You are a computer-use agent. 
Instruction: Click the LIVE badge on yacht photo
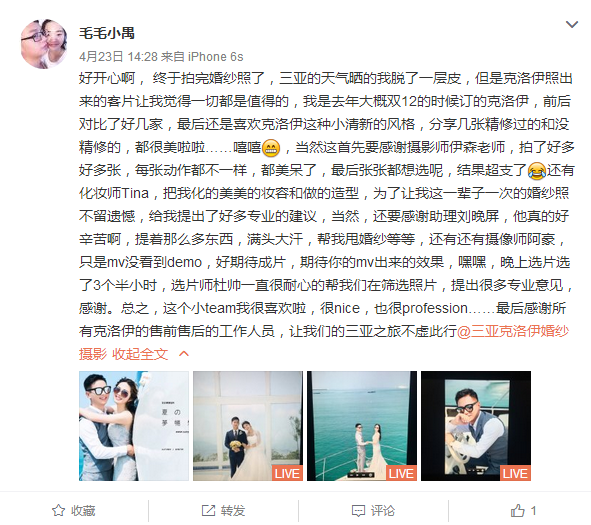click(x=401, y=473)
